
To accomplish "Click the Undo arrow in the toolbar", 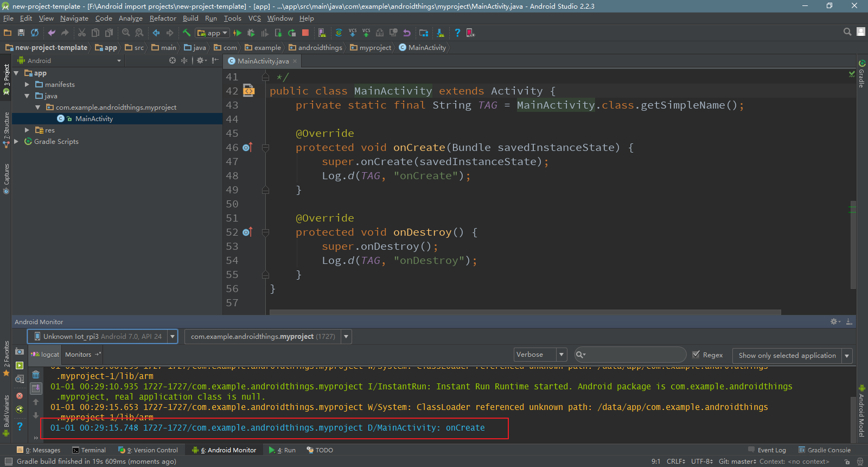I will point(52,33).
